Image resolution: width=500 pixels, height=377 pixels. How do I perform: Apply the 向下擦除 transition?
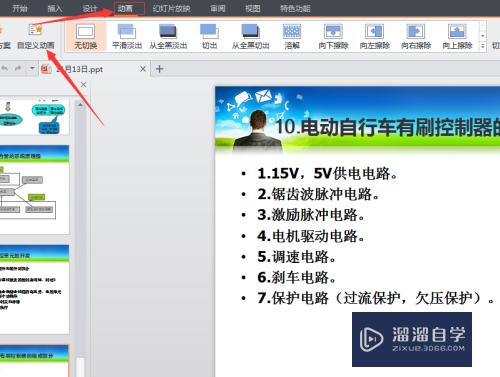(333, 37)
